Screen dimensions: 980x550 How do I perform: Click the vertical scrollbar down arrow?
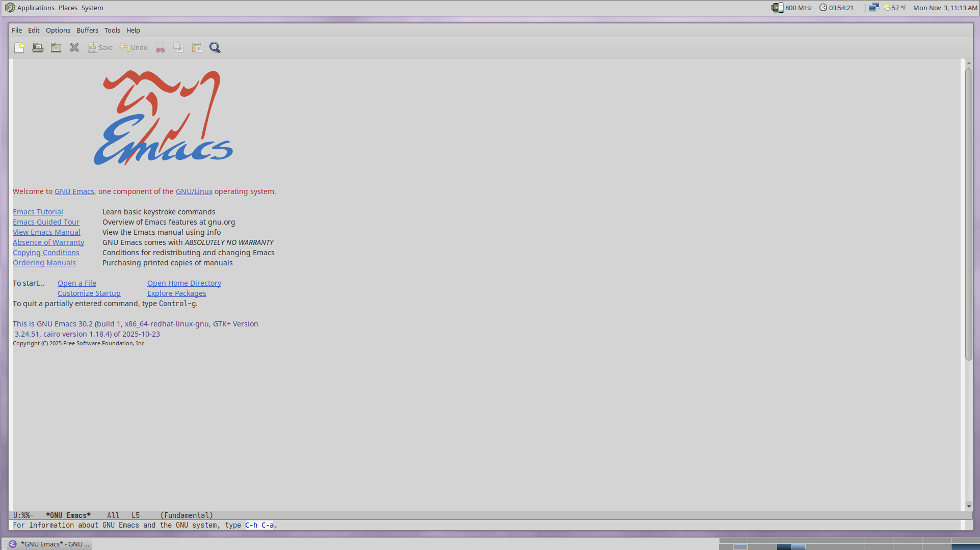tap(969, 506)
